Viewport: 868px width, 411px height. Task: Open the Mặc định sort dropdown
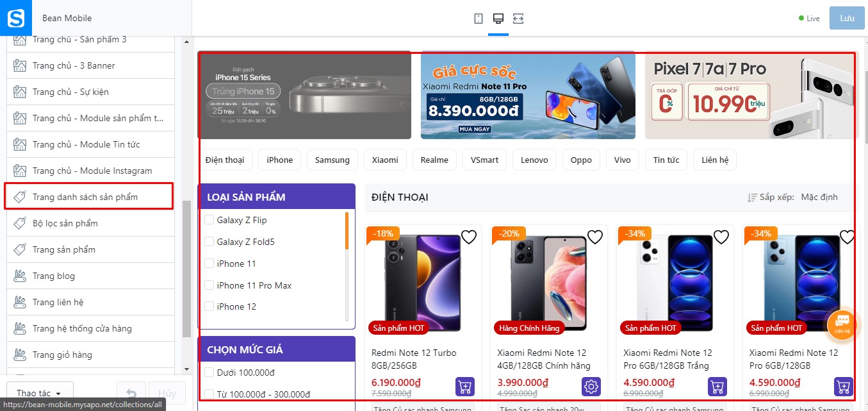(x=819, y=197)
